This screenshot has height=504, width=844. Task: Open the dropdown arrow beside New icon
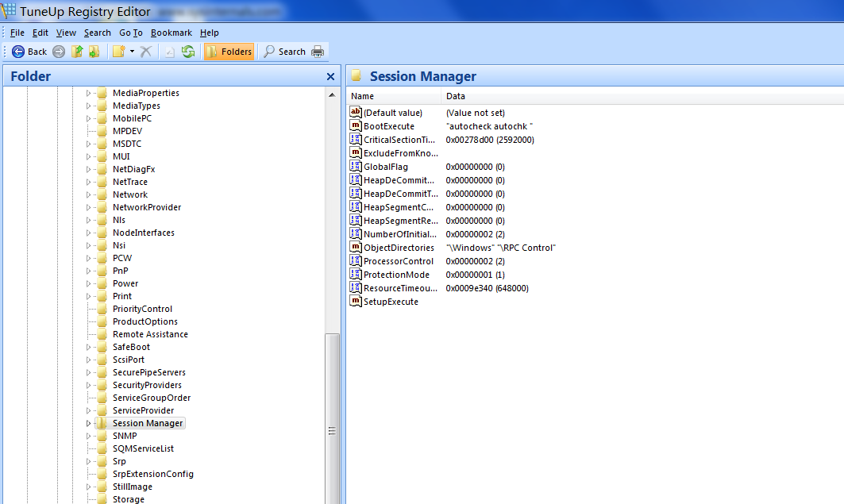pos(132,52)
